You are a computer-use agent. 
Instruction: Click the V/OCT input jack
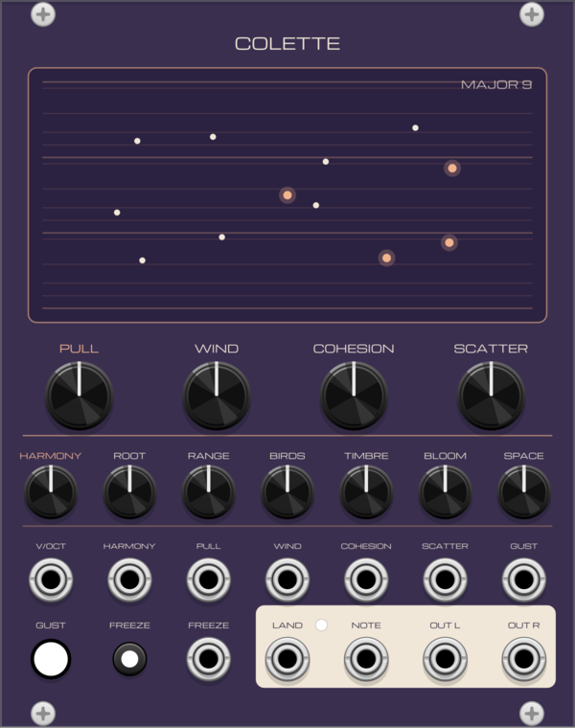coord(51,580)
